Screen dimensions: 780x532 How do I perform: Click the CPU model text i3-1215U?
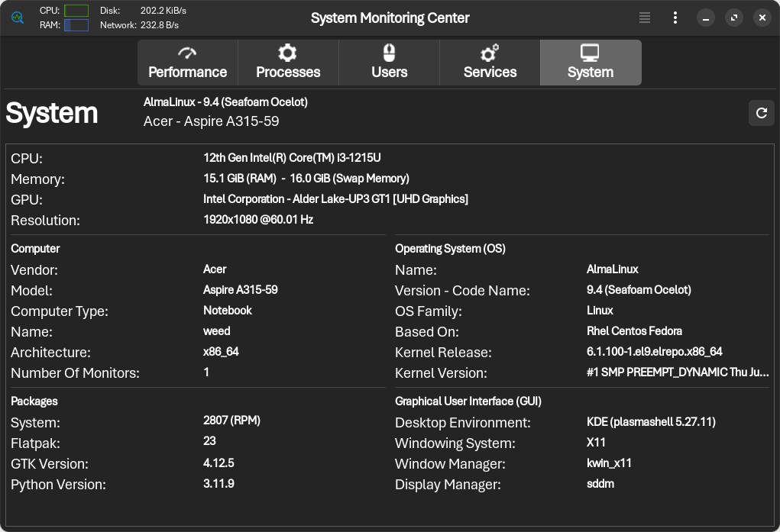(292, 158)
